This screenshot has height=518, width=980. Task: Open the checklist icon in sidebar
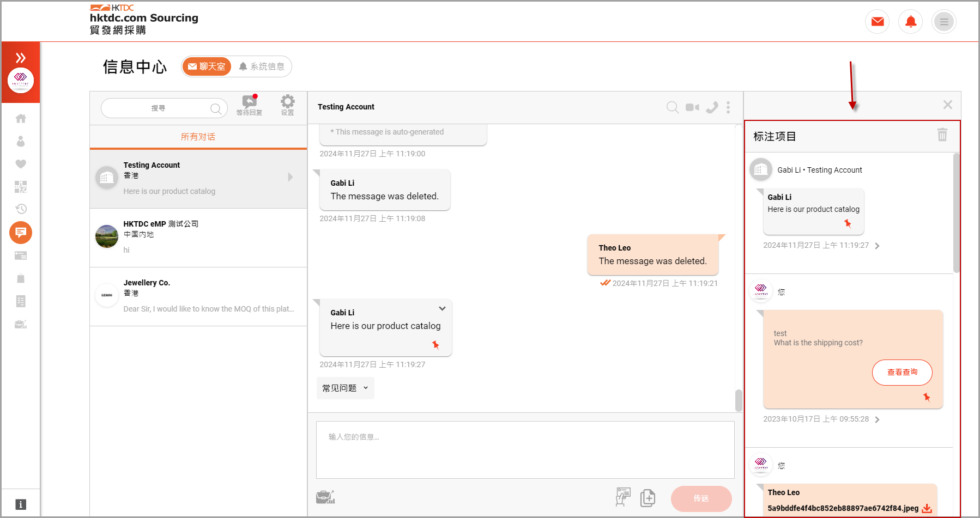pos(21,301)
